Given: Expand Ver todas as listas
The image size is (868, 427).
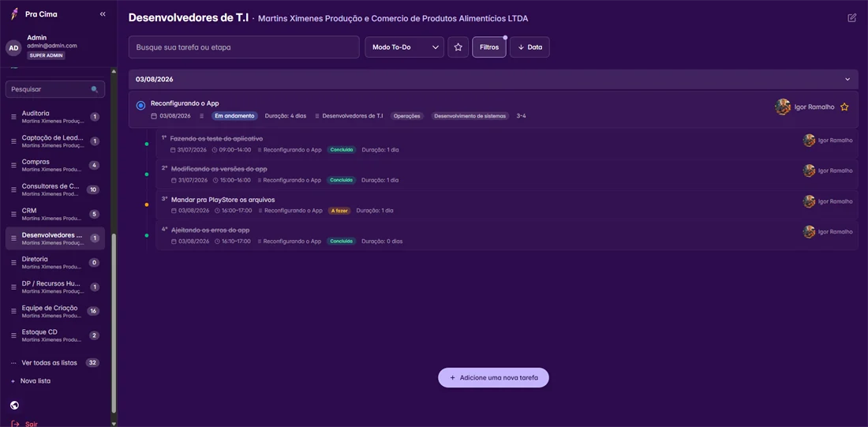Looking at the screenshot, I should 49,363.
